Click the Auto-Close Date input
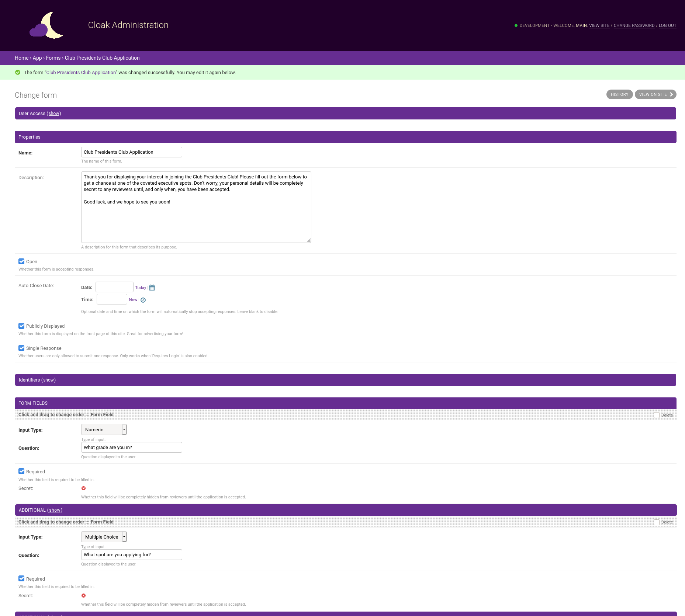The image size is (685, 616). [x=114, y=287]
